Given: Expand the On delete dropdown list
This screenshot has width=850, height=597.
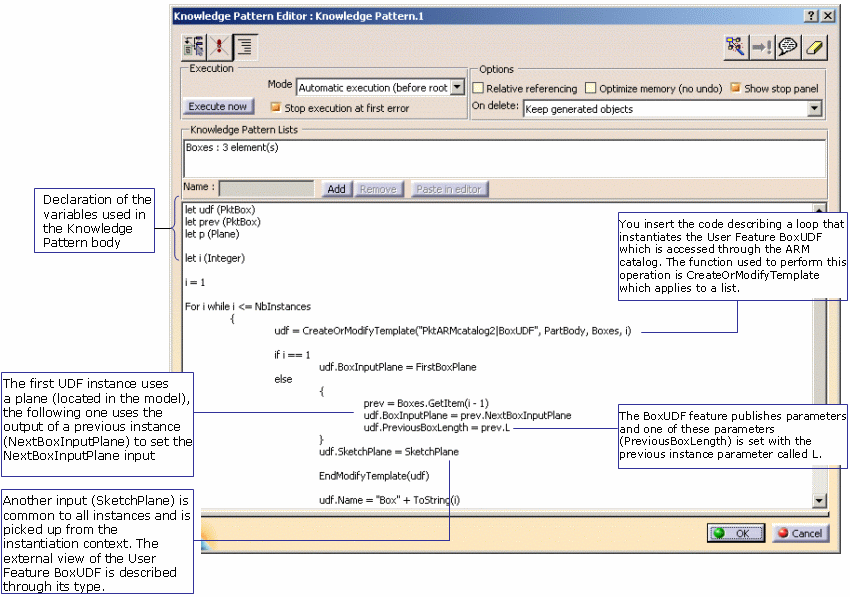Looking at the screenshot, I should click(x=814, y=109).
